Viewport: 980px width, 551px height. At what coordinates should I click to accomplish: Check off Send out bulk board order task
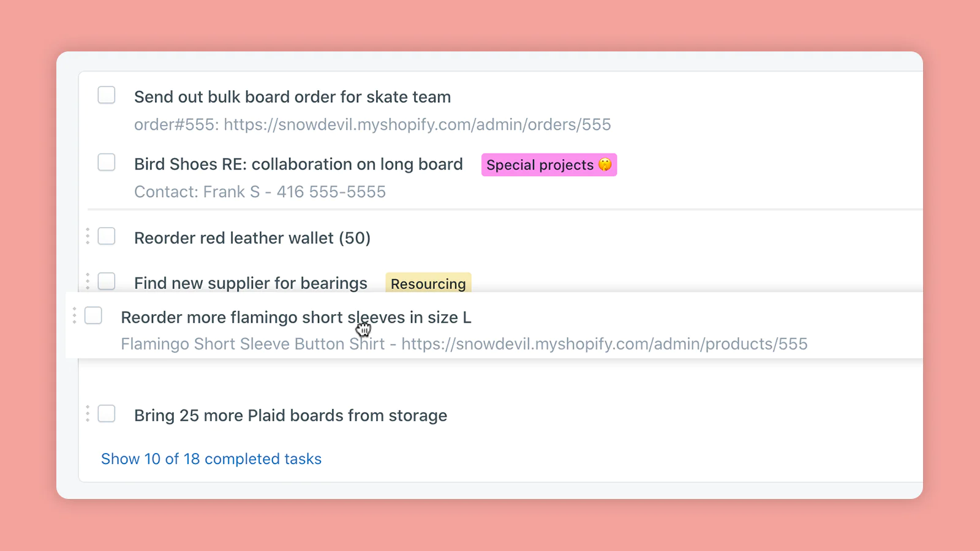[107, 96]
